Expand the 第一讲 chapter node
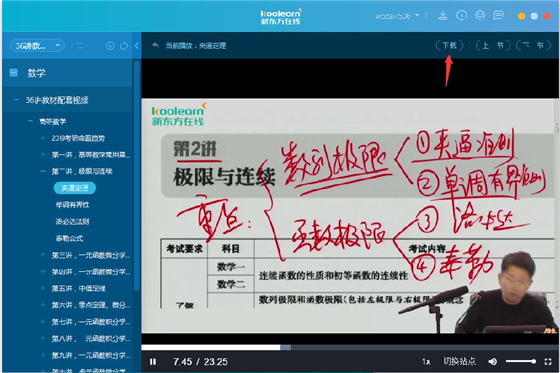This screenshot has height=373, width=560. 43,155
